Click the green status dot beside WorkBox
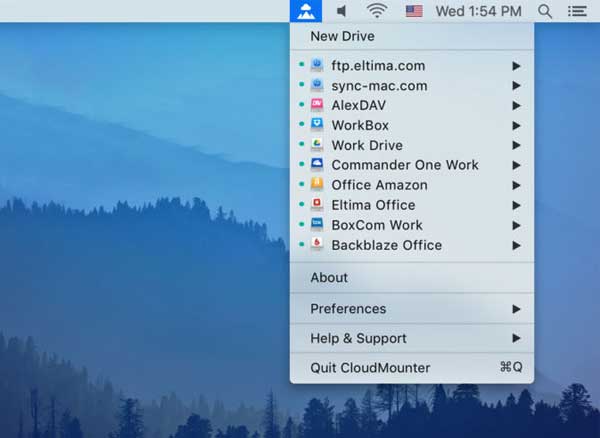 click(x=302, y=124)
